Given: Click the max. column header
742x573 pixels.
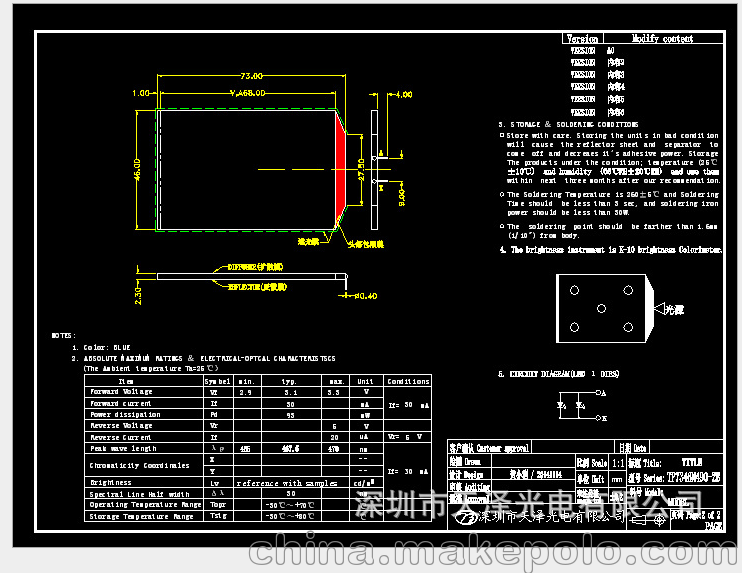Looking at the screenshot, I should 336,381.
